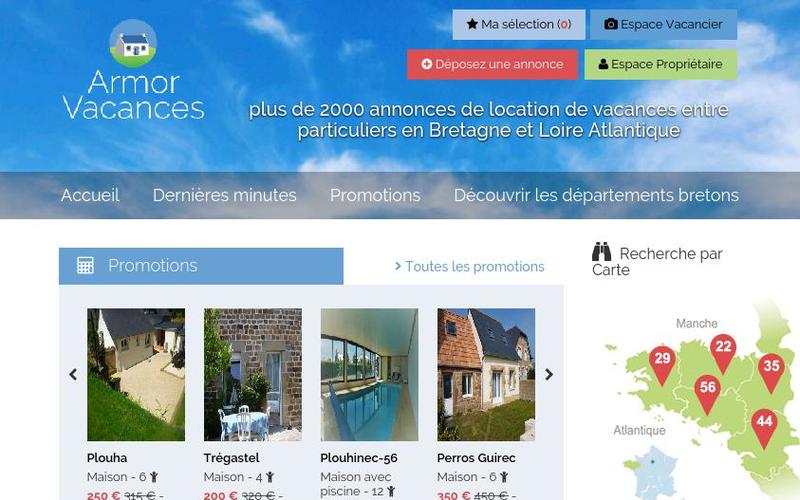Open Espace Propriétaire login button
Screen dimensions: 800x500
coord(661,64)
